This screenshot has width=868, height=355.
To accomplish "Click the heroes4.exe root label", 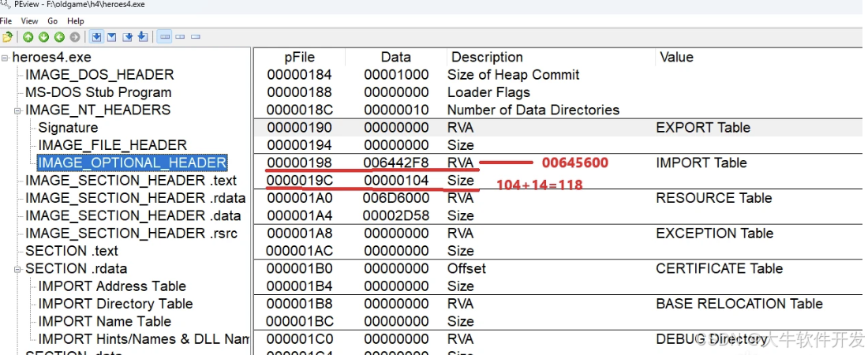I will (51, 57).
